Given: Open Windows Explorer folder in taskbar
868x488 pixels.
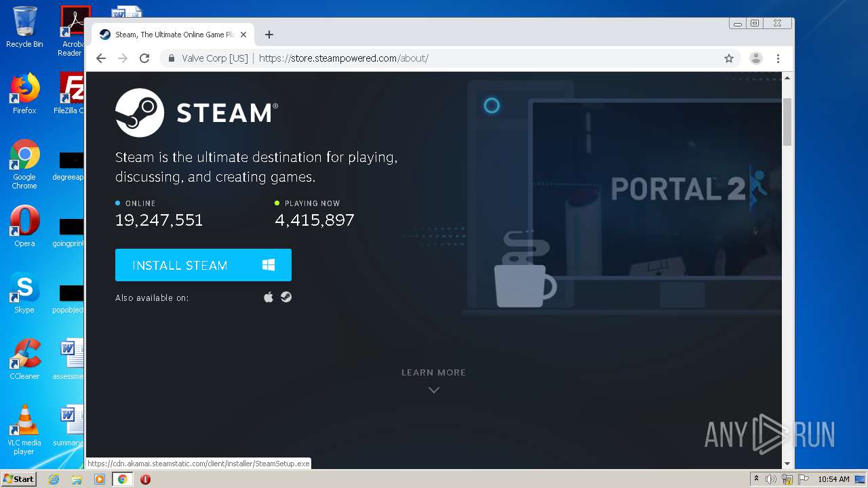Looking at the screenshot, I should (77, 479).
